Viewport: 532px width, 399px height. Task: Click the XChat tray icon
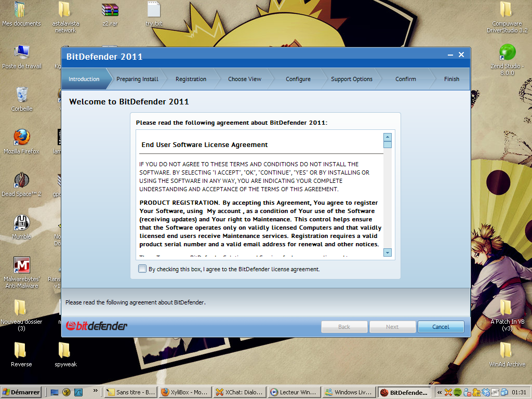[x=448, y=393]
